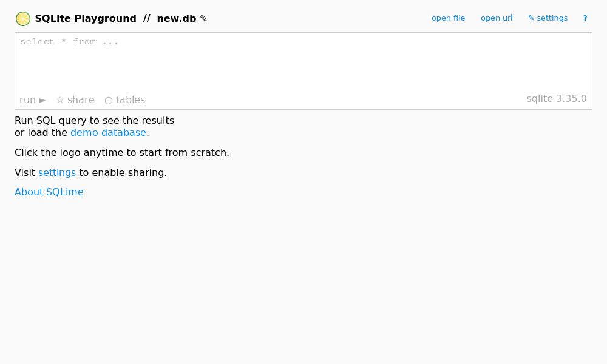Visit settings to enable sharing
Image resolution: width=607 pixels, height=364 pixels.
coord(56,172)
